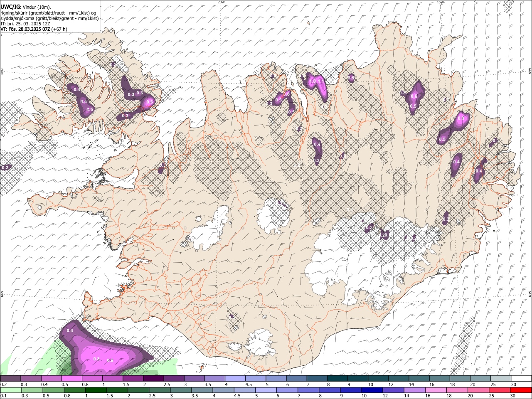
Task: Click the 'rigning/skúrir' description line
Action: pos(48,12)
